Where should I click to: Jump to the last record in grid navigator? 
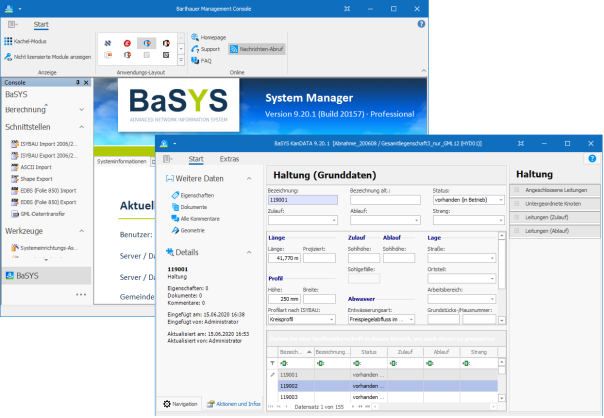367,406
